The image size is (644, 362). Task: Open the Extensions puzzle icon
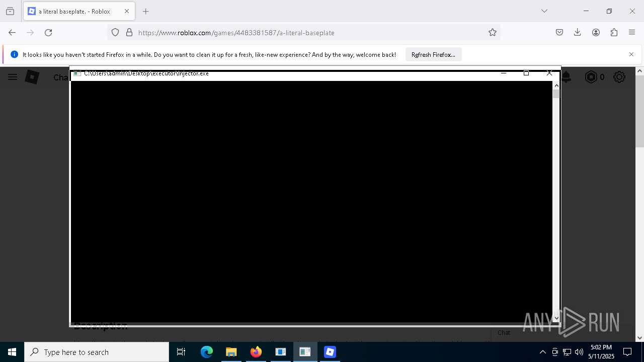tap(614, 32)
